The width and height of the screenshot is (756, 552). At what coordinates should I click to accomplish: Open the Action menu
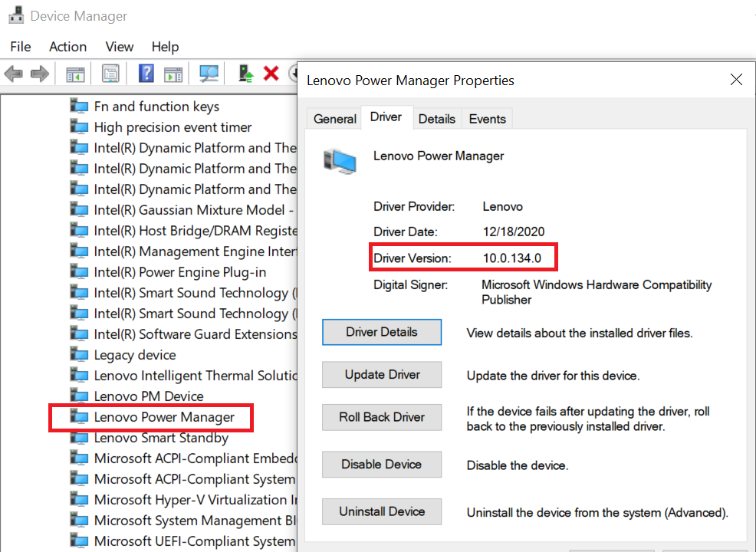click(68, 47)
